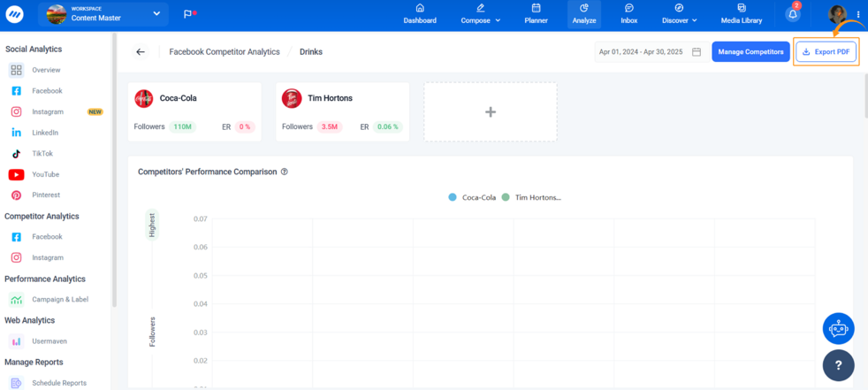Open the Inbox tab

[x=628, y=14]
